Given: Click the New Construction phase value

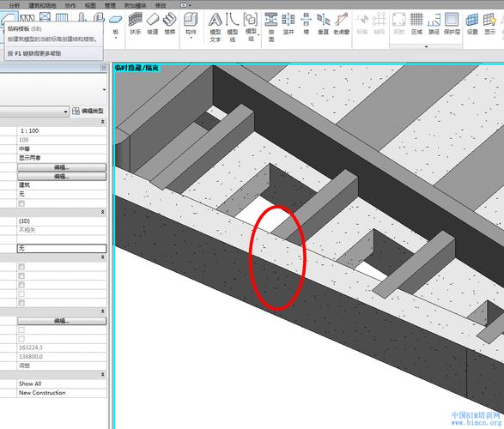Looking at the screenshot, I should [x=42, y=392].
